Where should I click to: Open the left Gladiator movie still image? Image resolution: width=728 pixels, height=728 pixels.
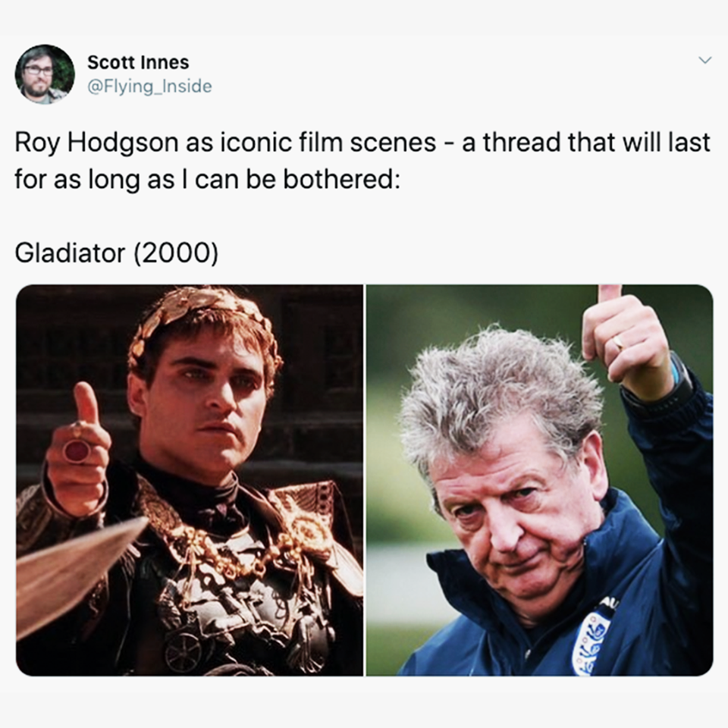[190, 480]
